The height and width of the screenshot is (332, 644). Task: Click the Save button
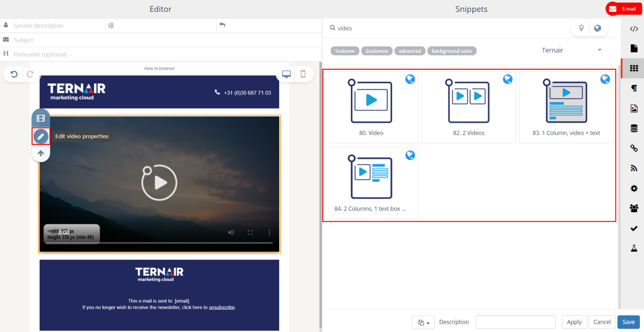point(628,322)
